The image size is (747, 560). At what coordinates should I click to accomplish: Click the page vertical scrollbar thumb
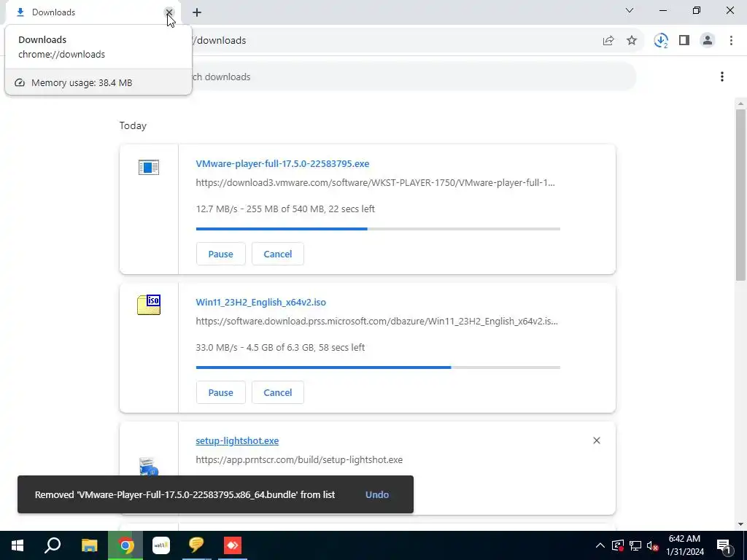(x=740, y=194)
